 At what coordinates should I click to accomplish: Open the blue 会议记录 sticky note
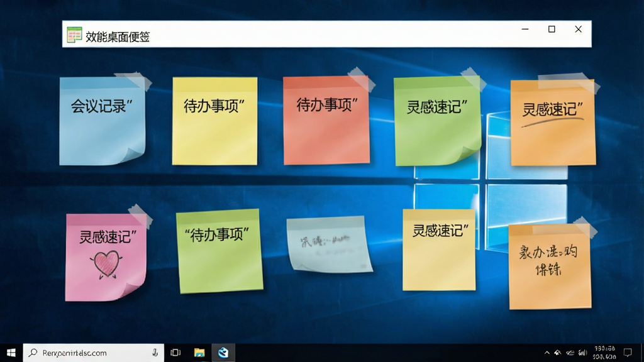click(103, 121)
